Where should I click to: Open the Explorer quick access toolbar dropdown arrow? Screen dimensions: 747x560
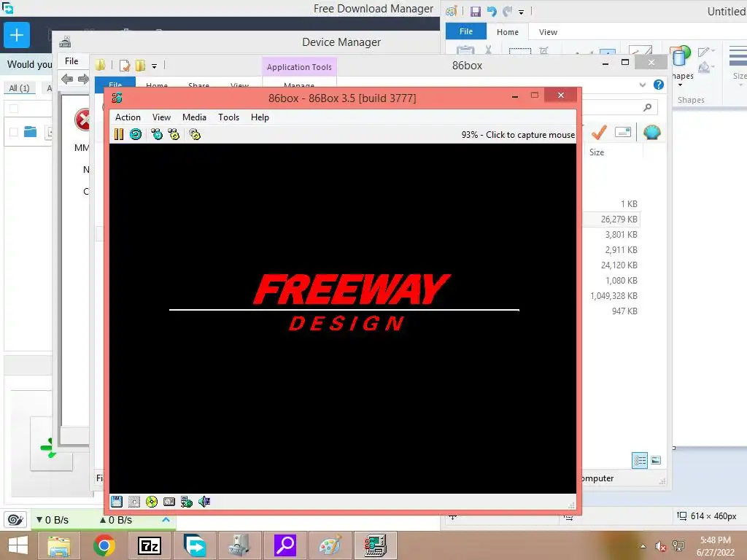[154, 66]
